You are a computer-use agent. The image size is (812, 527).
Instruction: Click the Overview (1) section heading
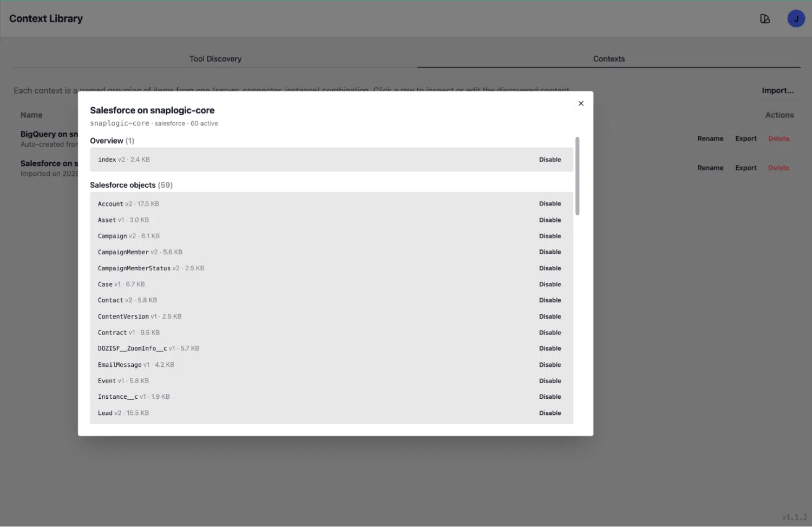112,141
